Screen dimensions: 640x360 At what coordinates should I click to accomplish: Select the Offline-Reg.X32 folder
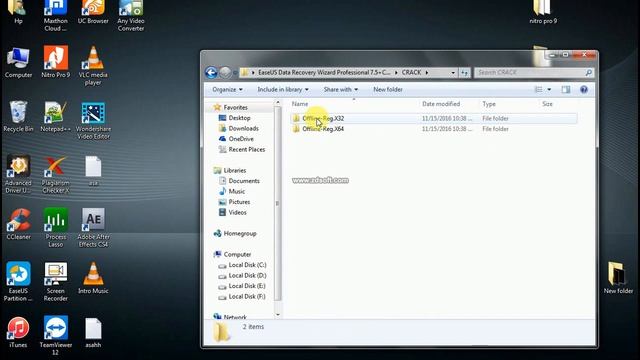(x=433, y=118)
